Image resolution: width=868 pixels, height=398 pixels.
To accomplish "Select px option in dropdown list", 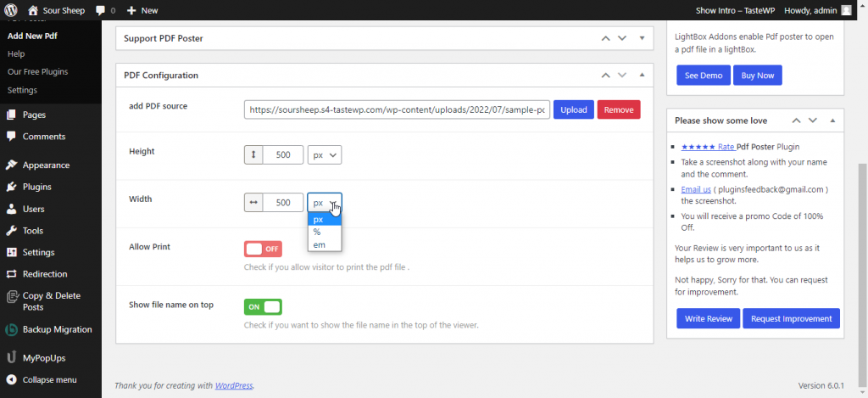I will [325, 220].
